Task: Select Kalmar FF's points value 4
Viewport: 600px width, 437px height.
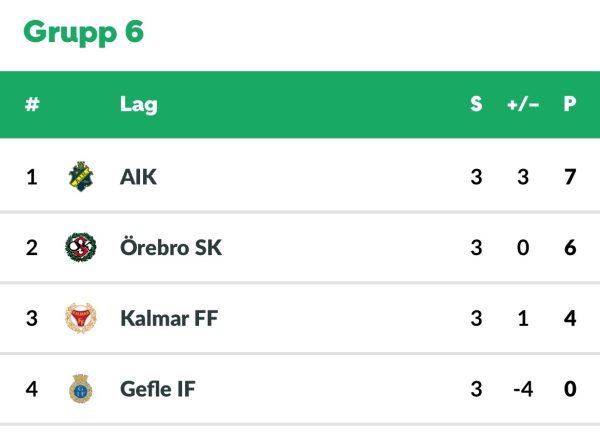Action: coord(570,318)
